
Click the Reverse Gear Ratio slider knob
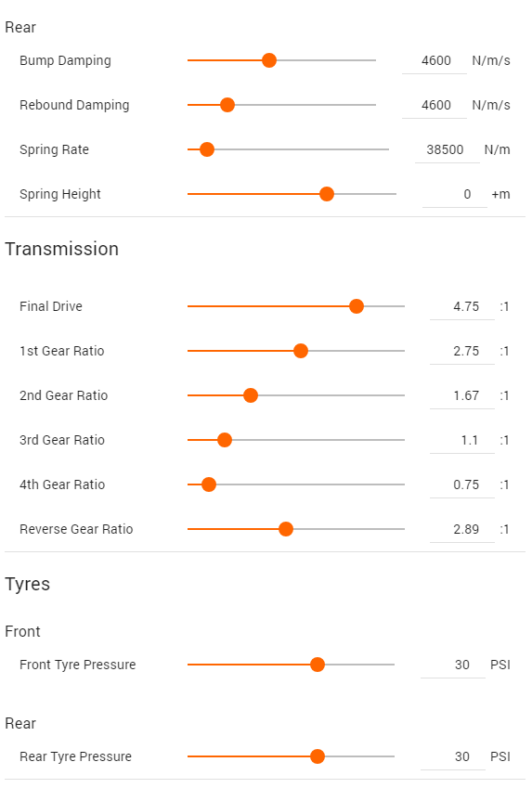(286, 529)
